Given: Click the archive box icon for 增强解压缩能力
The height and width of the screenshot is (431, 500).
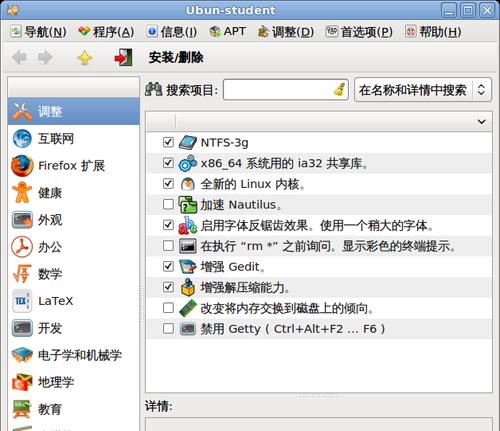Looking at the screenshot, I should pos(188,287).
